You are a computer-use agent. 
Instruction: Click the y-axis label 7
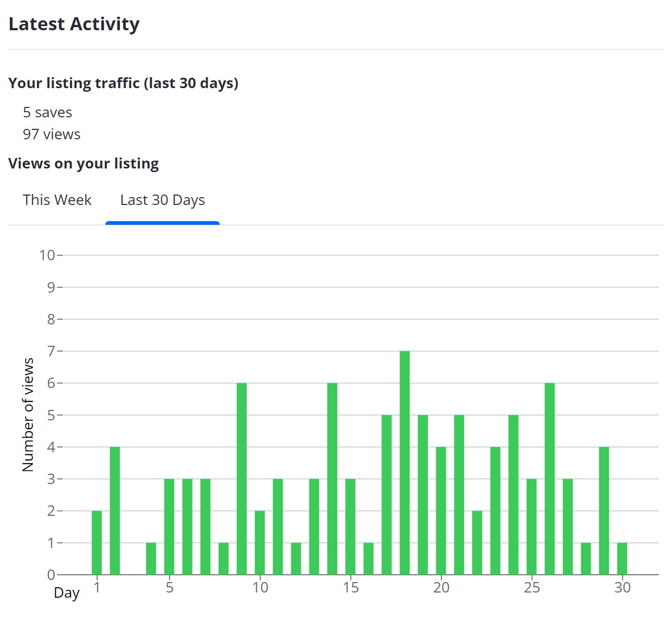tap(51, 351)
